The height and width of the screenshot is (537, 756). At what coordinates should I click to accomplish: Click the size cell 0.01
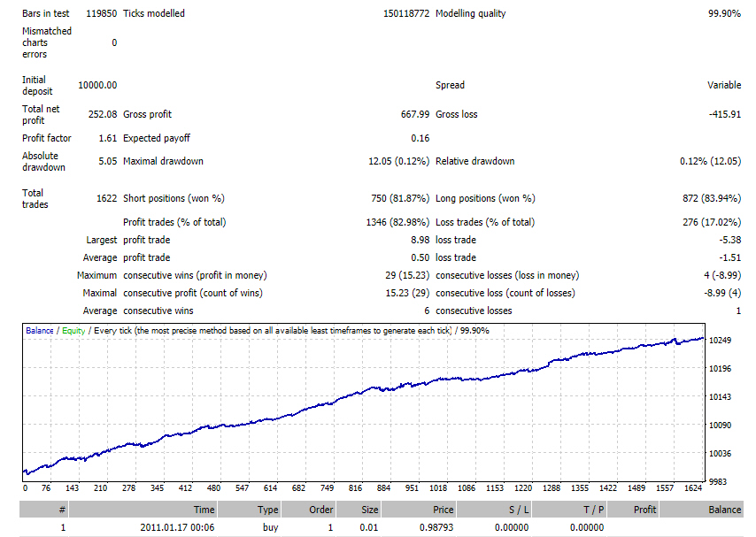369,528
